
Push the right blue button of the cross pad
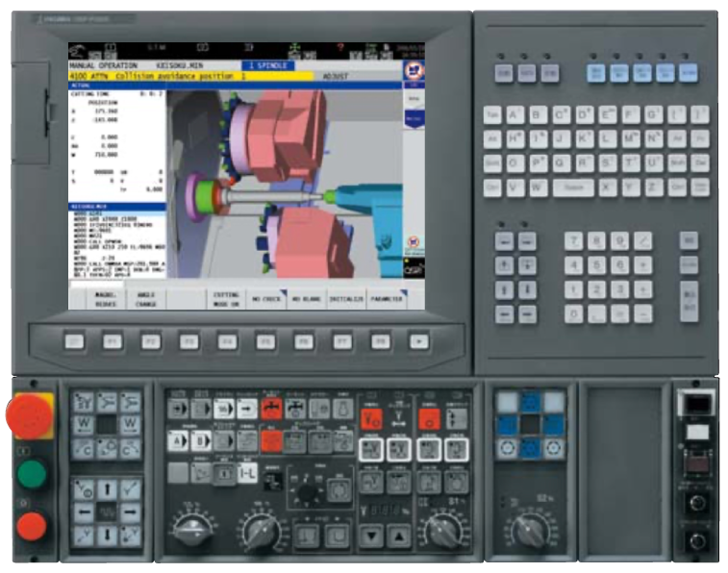click(553, 425)
